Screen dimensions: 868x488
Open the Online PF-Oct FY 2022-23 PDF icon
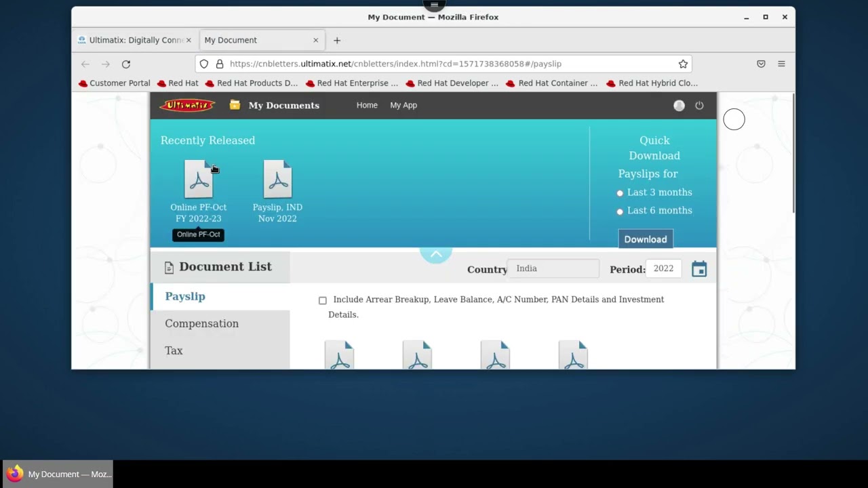click(199, 179)
